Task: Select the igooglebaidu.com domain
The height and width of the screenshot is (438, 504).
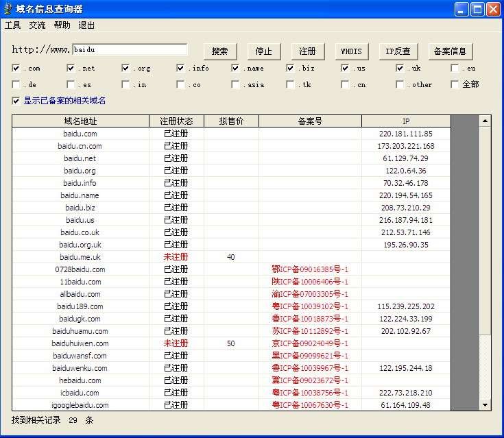Action: [80, 405]
